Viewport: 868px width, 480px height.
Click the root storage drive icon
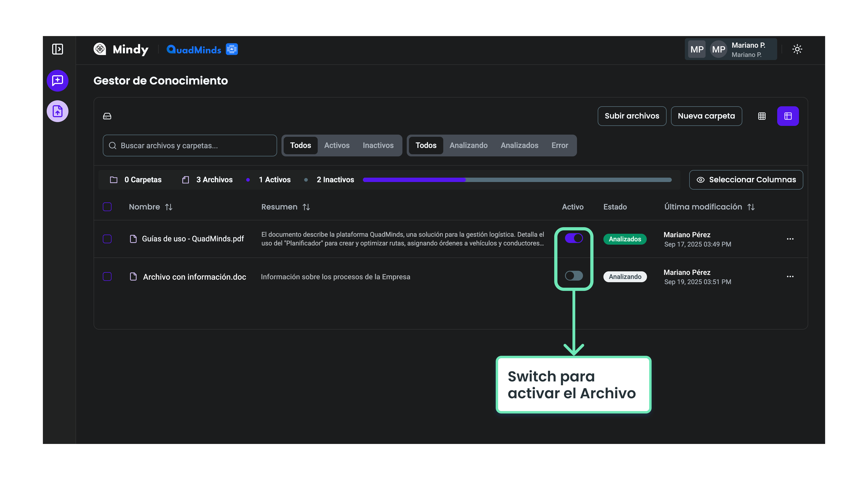(x=107, y=116)
